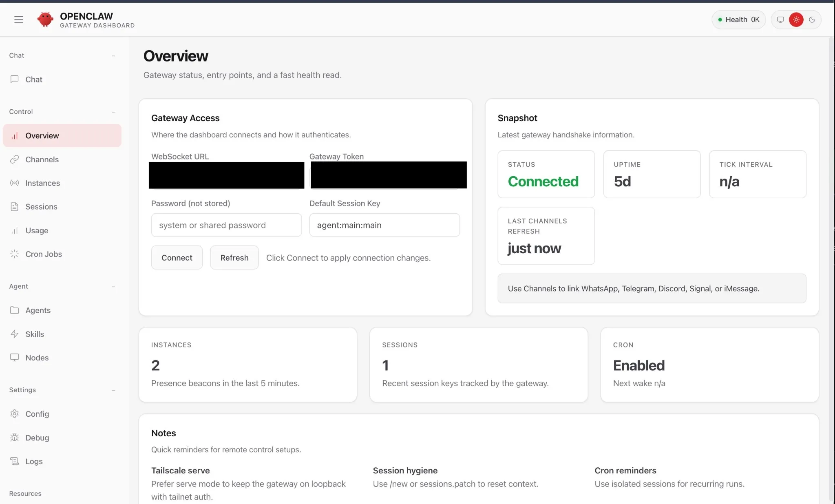The height and width of the screenshot is (504, 835).
Task: Open Config settings in sidebar
Action: pyautogui.click(x=62, y=414)
